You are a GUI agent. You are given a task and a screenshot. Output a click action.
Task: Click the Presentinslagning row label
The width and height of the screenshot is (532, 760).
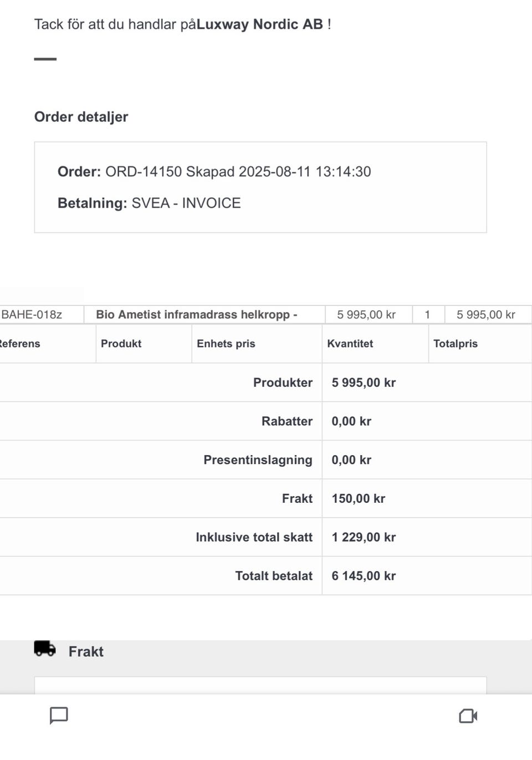(x=258, y=460)
